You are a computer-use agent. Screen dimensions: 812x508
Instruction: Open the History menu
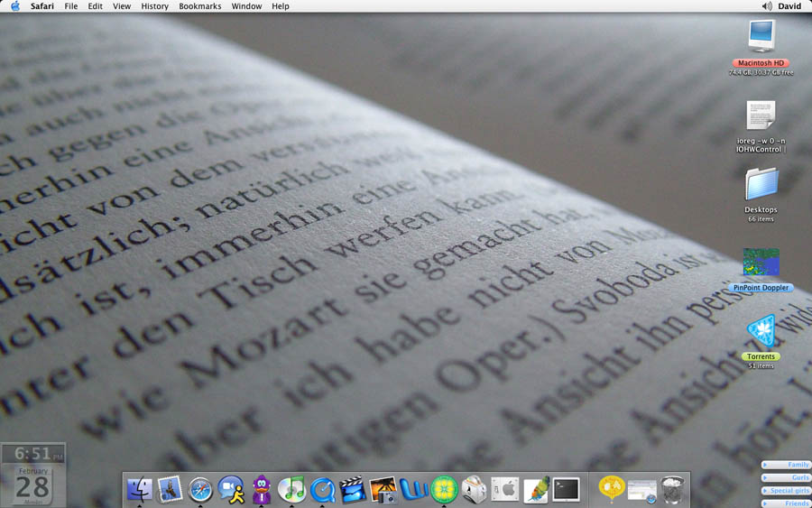click(x=155, y=6)
